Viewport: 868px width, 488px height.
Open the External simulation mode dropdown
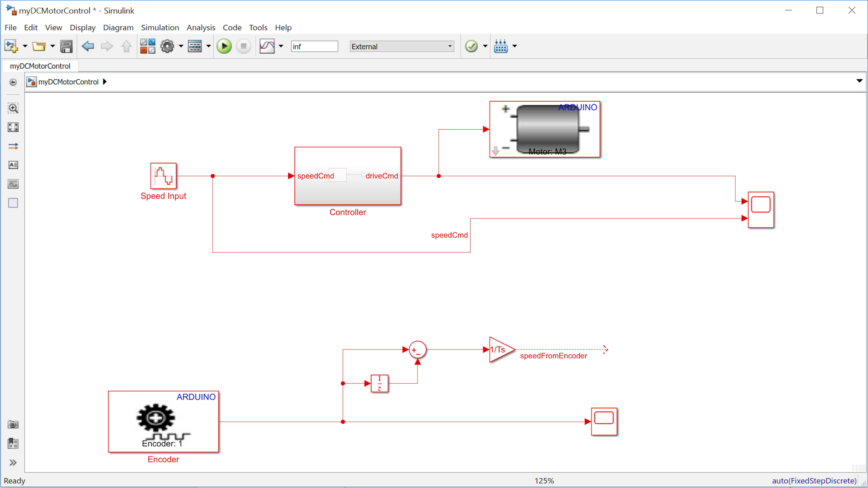402,46
